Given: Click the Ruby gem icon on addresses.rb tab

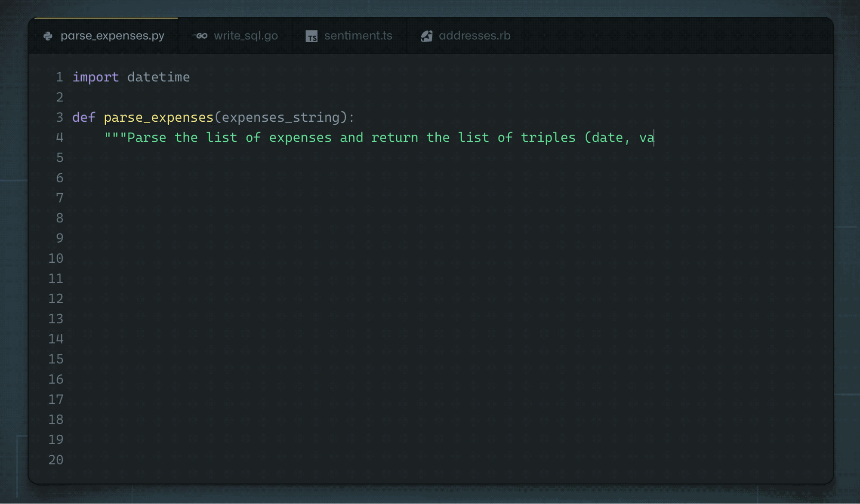Looking at the screenshot, I should pyautogui.click(x=426, y=36).
